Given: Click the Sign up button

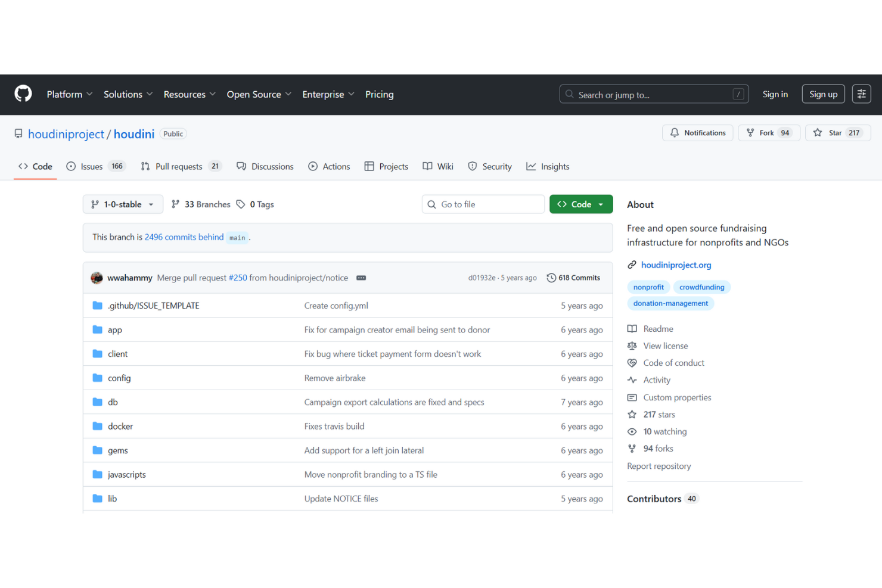Looking at the screenshot, I should [823, 94].
